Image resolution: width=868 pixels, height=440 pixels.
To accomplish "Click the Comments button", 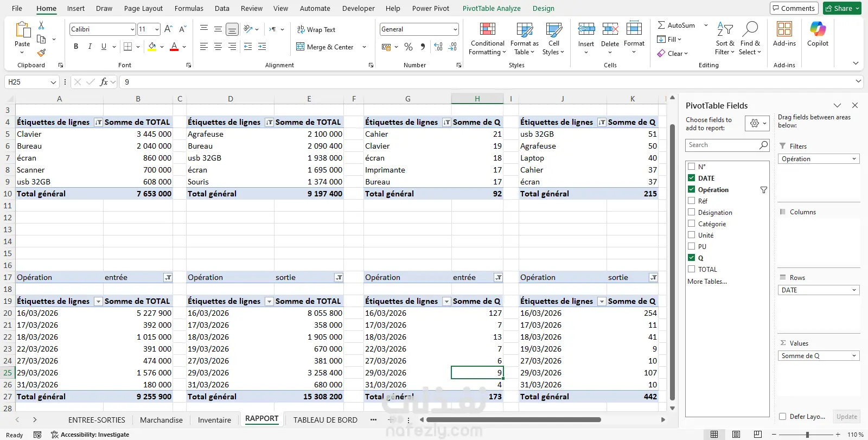I will pos(794,8).
